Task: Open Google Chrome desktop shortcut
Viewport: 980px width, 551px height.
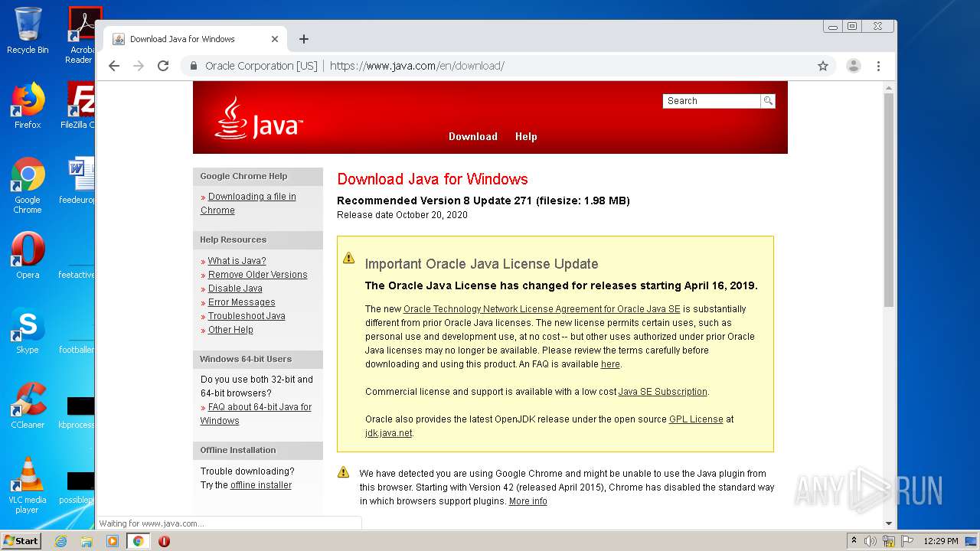Action: coord(28,186)
